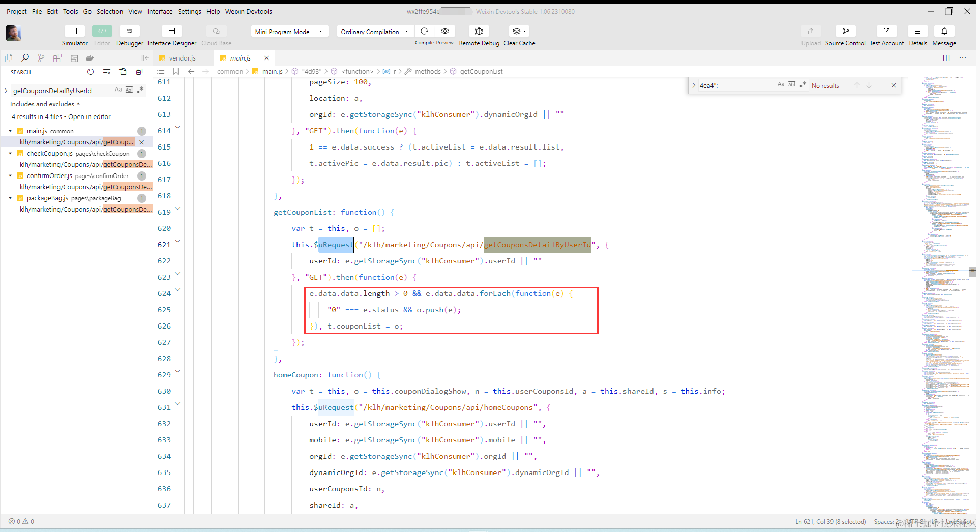Viewport: 980px width, 532px height.
Task: Open Message notifications
Action: tap(944, 36)
